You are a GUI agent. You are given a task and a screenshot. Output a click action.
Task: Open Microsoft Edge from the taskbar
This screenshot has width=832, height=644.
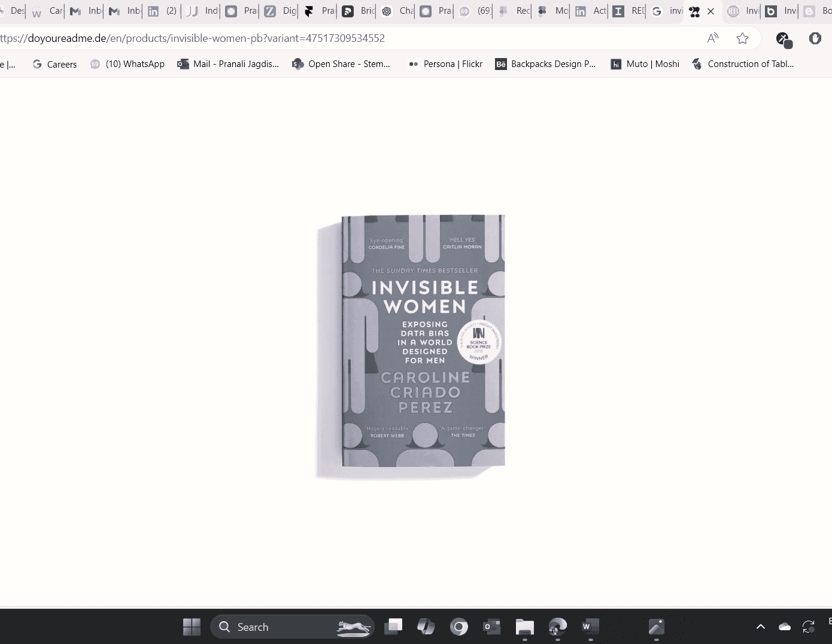point(558,627)
